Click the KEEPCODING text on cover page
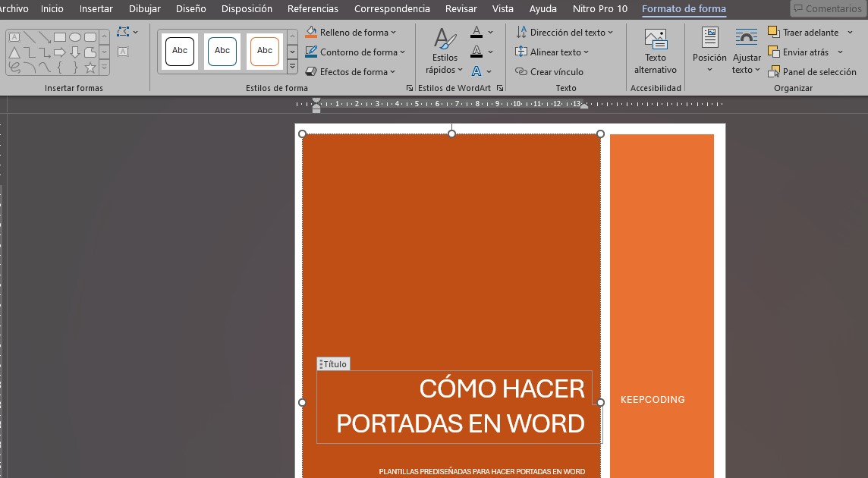 tap(653, 399)
